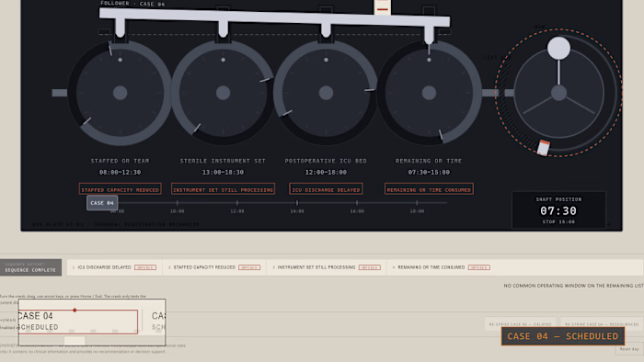Image resolution: width=644 pixels, height=362 pixels.
Task: Click the Remaining OR Time Consumed red tag
Action: tap(430, 189)
